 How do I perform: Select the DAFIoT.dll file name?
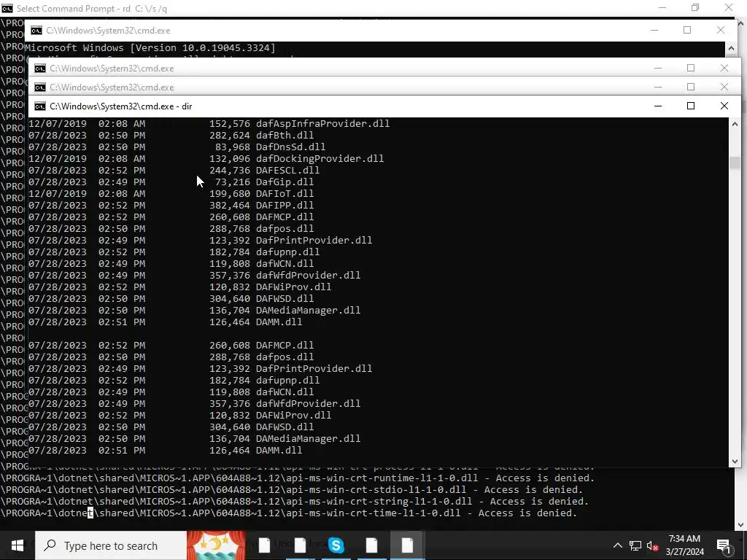[285, 193]
